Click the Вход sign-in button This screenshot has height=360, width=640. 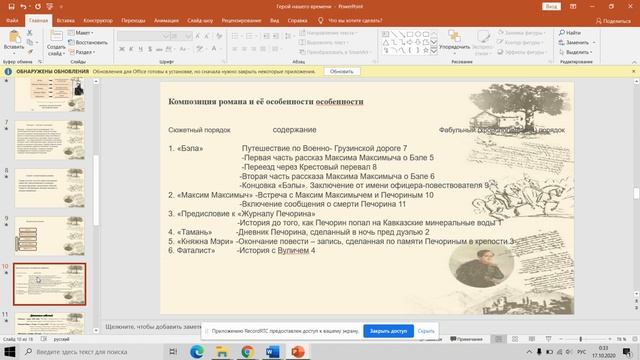coord(551,7)
